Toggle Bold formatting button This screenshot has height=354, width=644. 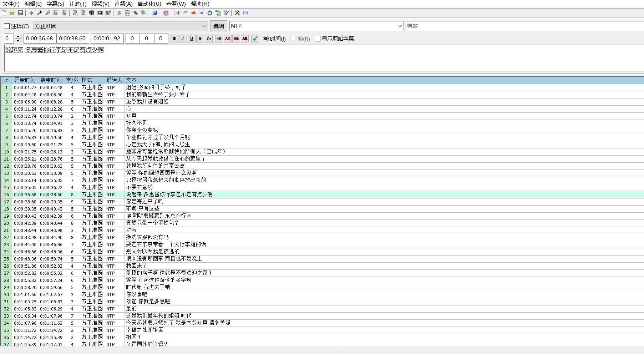pyautogui.click(x=174, y=39)
